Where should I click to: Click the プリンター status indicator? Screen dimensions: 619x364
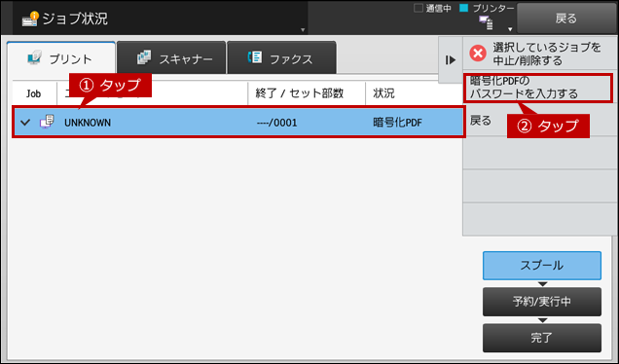[488, 9]
